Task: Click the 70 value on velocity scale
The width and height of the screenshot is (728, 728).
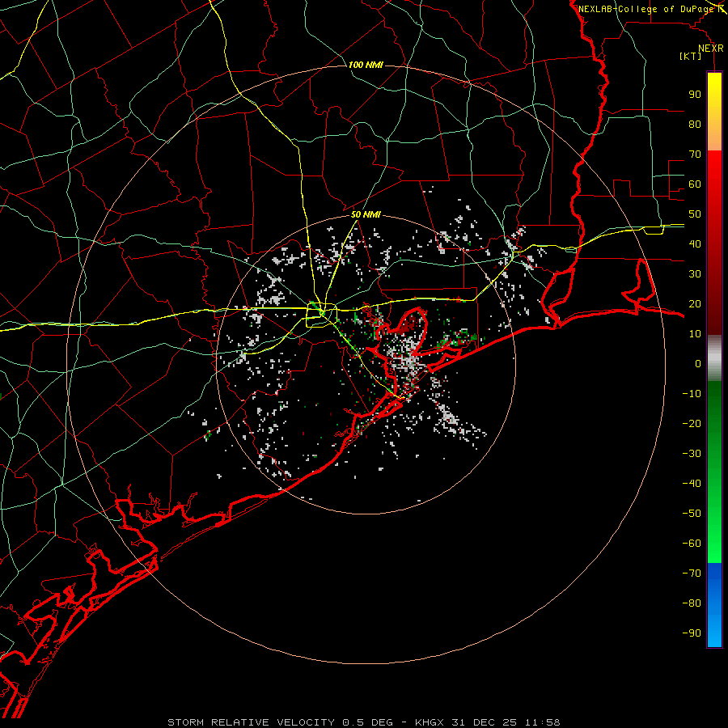Action: (695, 154)
